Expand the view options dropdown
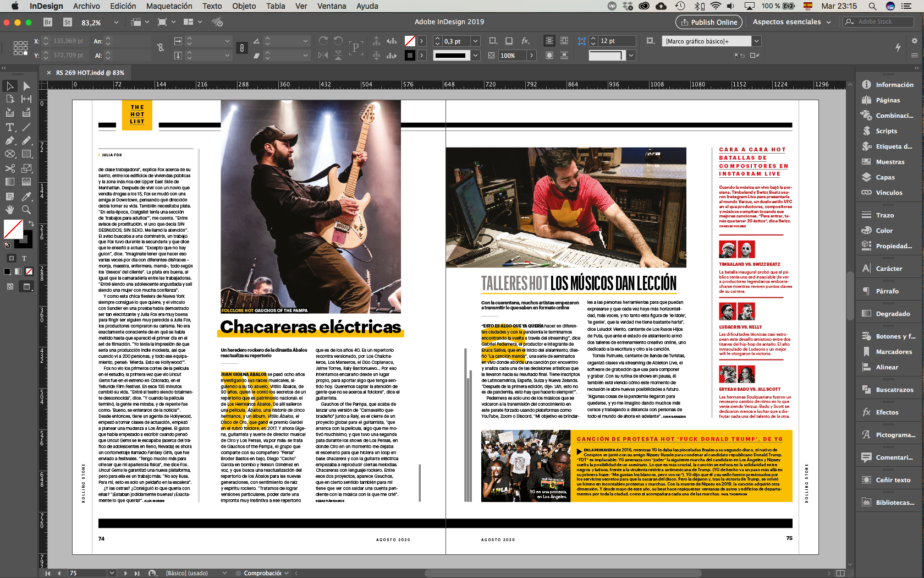Screen dimensions: 924x578 (x=147, y=22)
